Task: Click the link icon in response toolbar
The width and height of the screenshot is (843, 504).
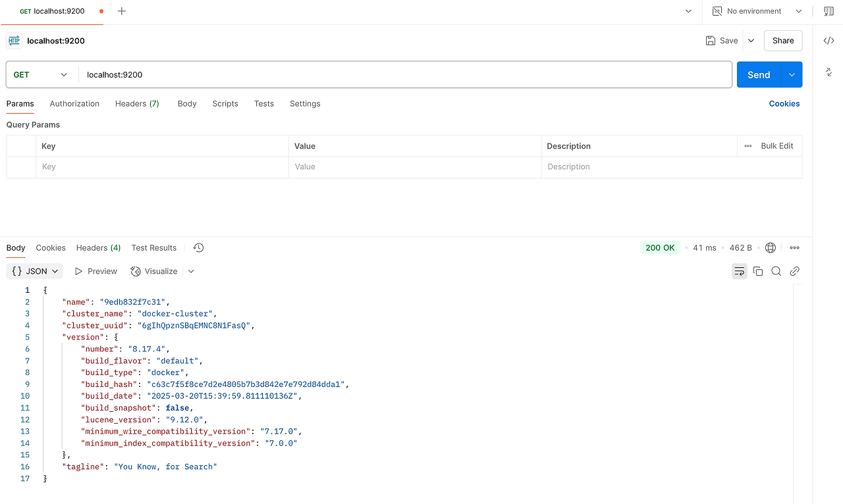Action: pos(795,271)
